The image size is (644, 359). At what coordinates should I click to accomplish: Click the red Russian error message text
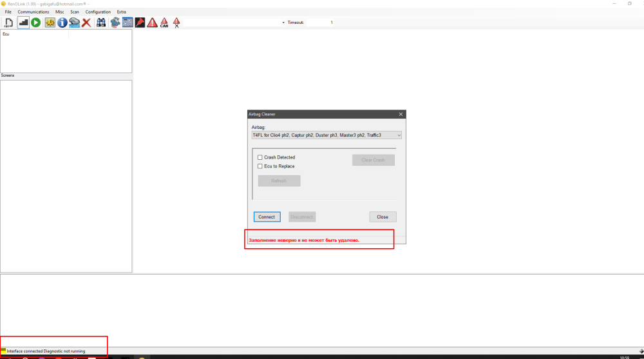304,240
